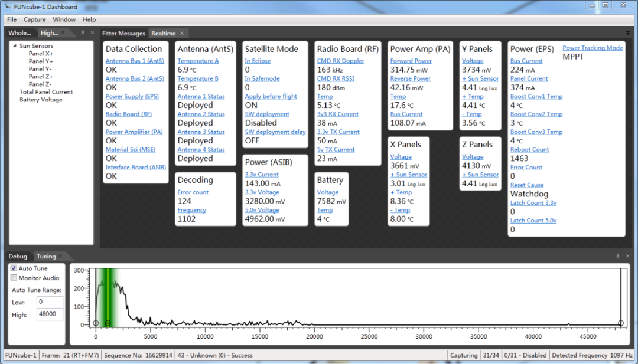Close the High... tab
Image resolution: width=638 pixels, height=364 pixels.
pyautogui.click(x=63, y=33)
